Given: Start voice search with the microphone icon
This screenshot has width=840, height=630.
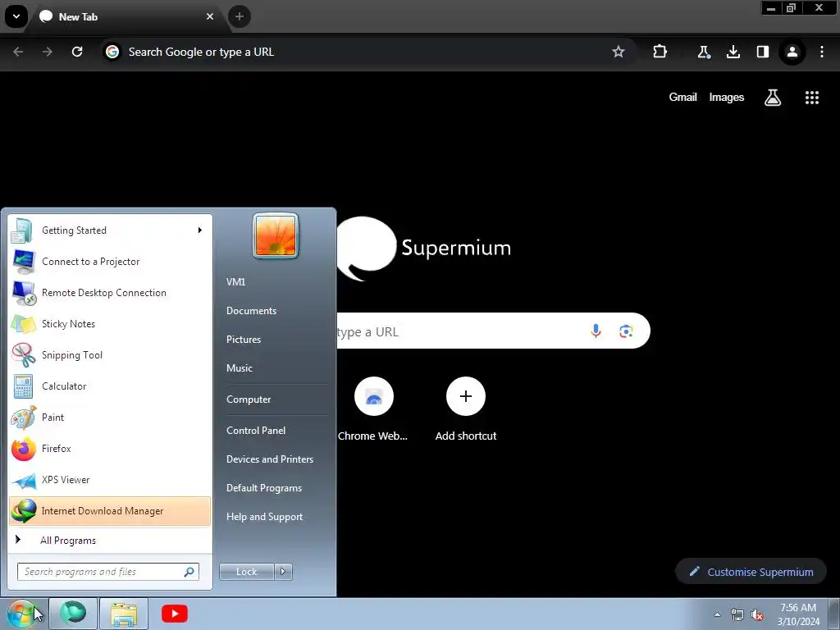Looking at the screenshot, I should (x=596, y=331).
